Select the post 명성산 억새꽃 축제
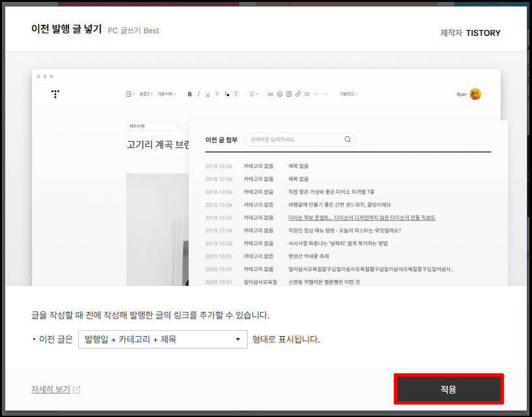 coord(308,256)
